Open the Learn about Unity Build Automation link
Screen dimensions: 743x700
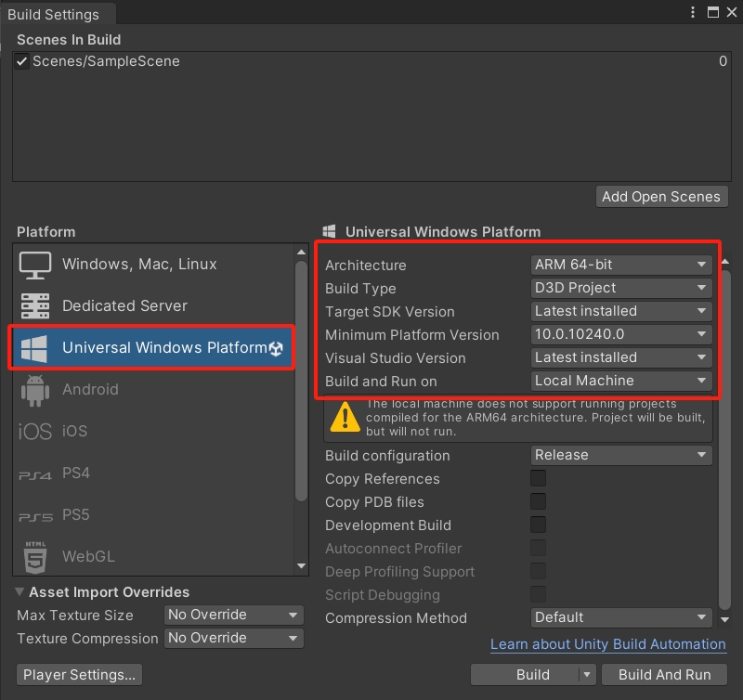(x=607, y=644)
